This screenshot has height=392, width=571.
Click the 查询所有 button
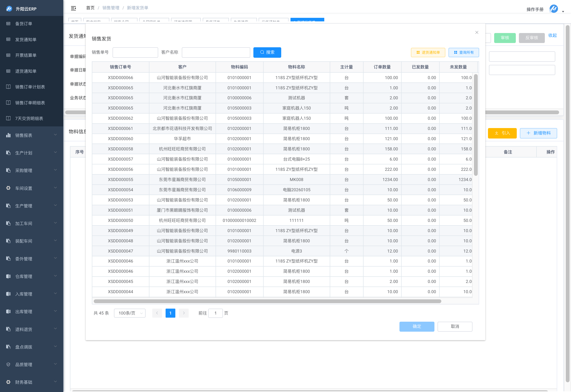pos(463,52)
